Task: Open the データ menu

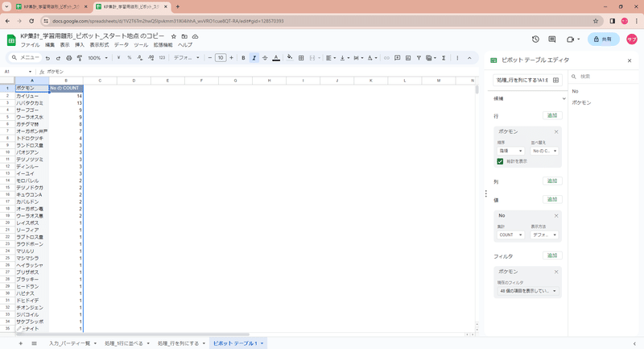Action: (x=122, y=45)
